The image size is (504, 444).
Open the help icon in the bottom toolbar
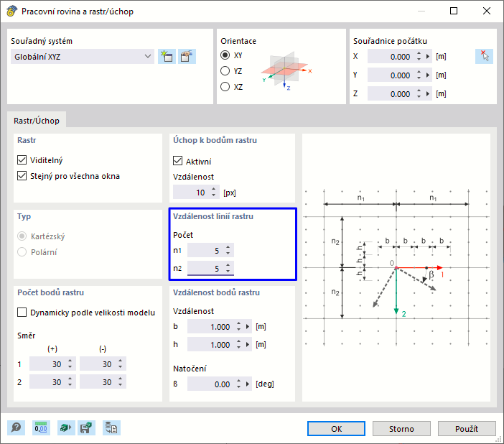click(16, 428)
